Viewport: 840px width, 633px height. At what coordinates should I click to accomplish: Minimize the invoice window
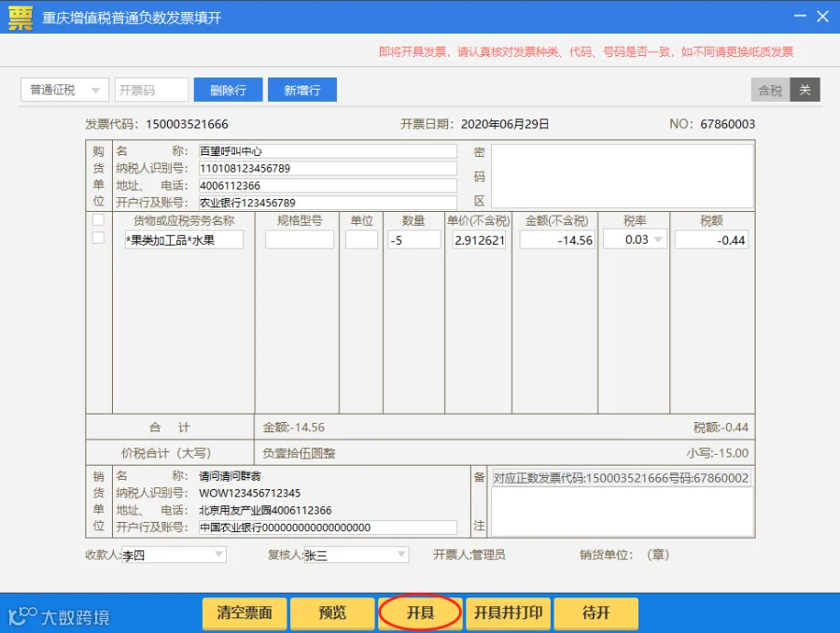coord(800,16)
